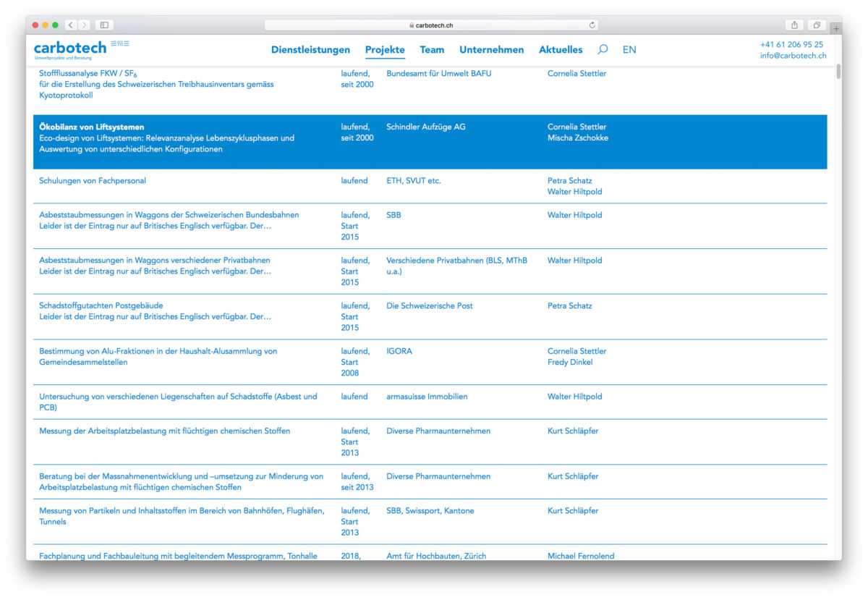868x600 pixels.
Task: Open new tab plus button
Action: tap(836, 29)
